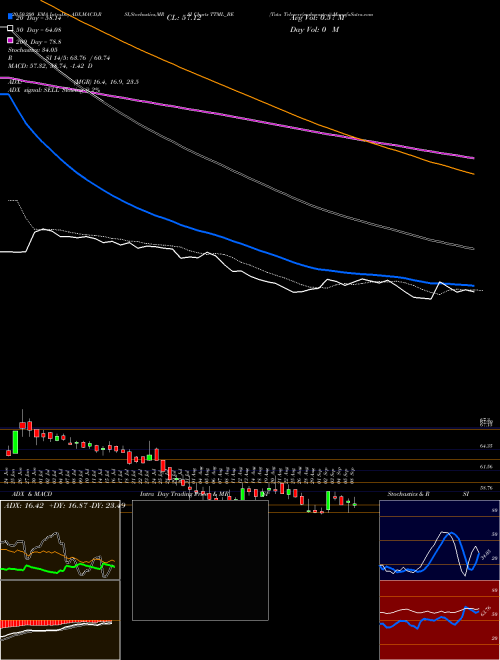Click the 'ADX: 16.42 +DY: 16.87' readout
Image resolution: width=500 pixels, height=660 pixels.
44,505
